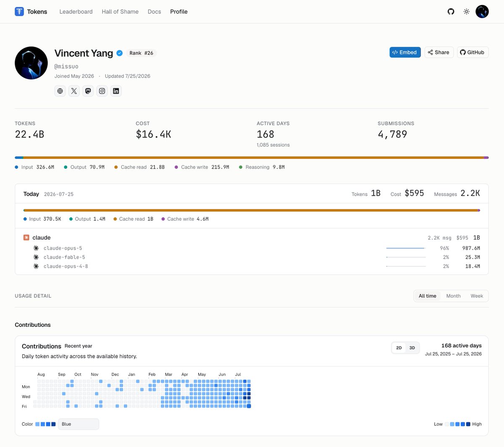Switch usage detail to Month
504x447 pixels.
pyautogui.click(x=453, y=296)
